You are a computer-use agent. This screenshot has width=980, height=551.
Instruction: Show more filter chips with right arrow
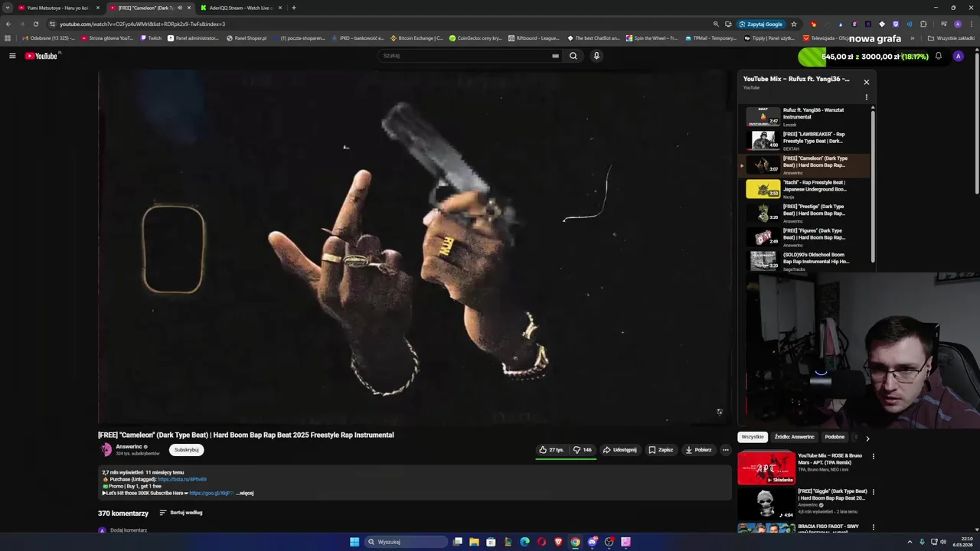coord(867,439)
